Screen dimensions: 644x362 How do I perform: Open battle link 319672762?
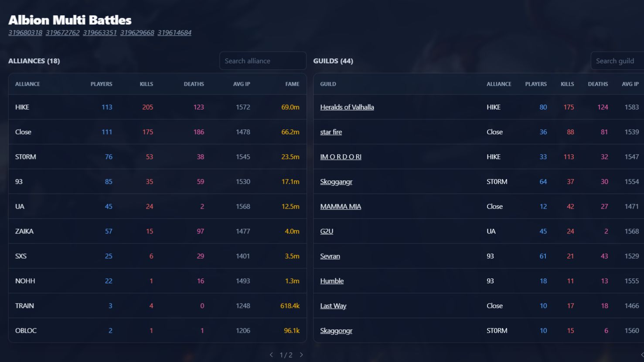click(63, 33)
